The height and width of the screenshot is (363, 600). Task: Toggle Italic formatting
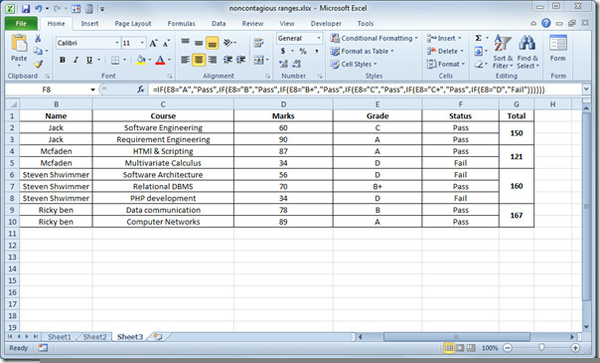coord(76,60)
